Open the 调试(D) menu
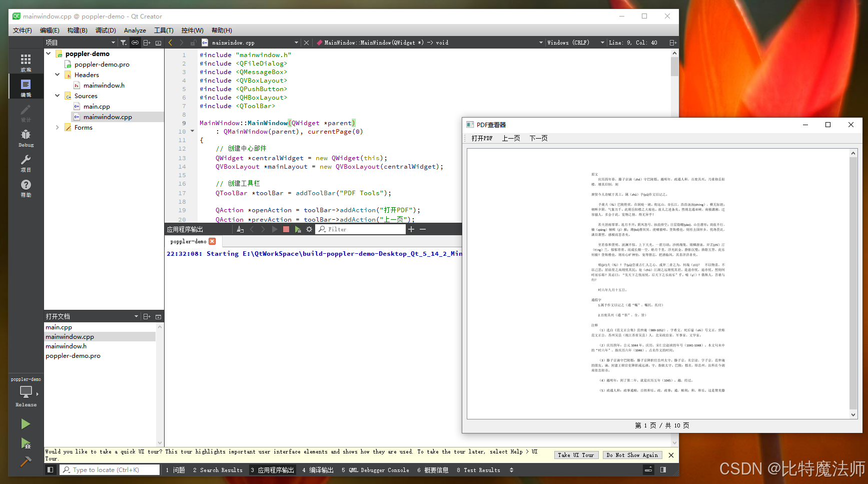 (106, 31)
